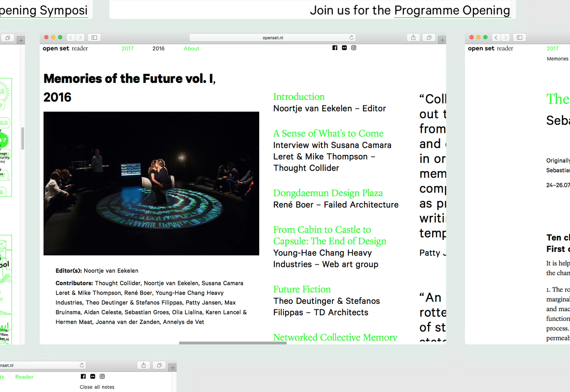This screenshot has height=392, width=570.
Task: Open the Flickr icon in center window
Action: [344, 48]
